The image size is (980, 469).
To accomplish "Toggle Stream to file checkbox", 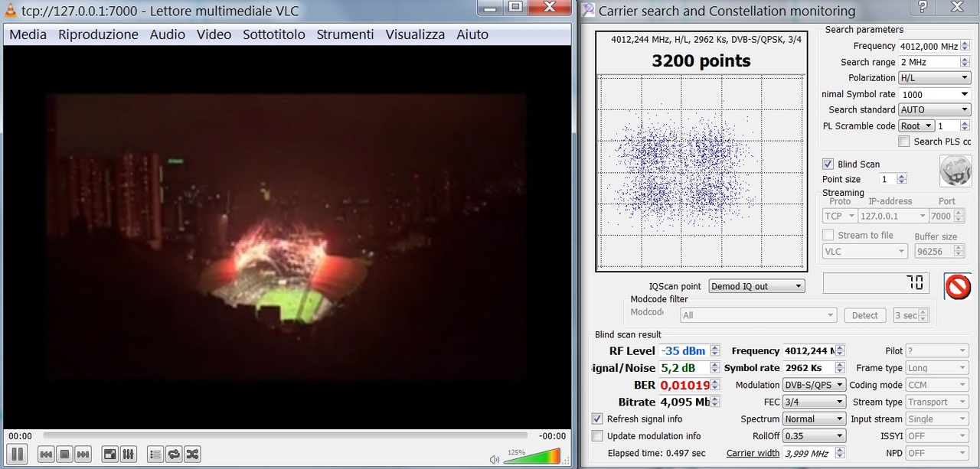I will pos(828,235).
